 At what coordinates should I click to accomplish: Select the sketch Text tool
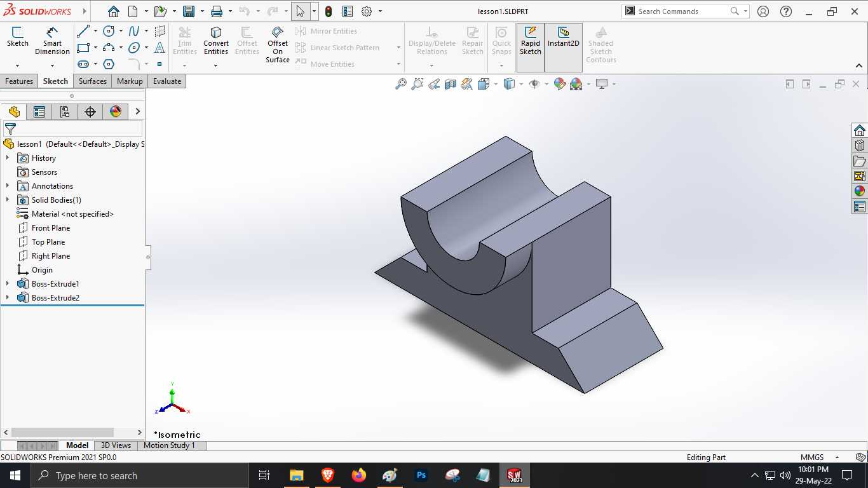click(159, 48)
